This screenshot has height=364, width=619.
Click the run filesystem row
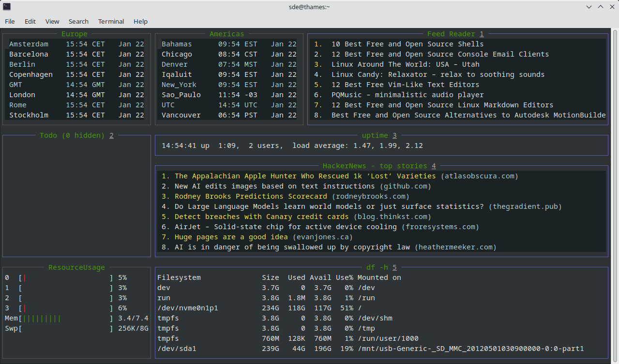point(266,298)
